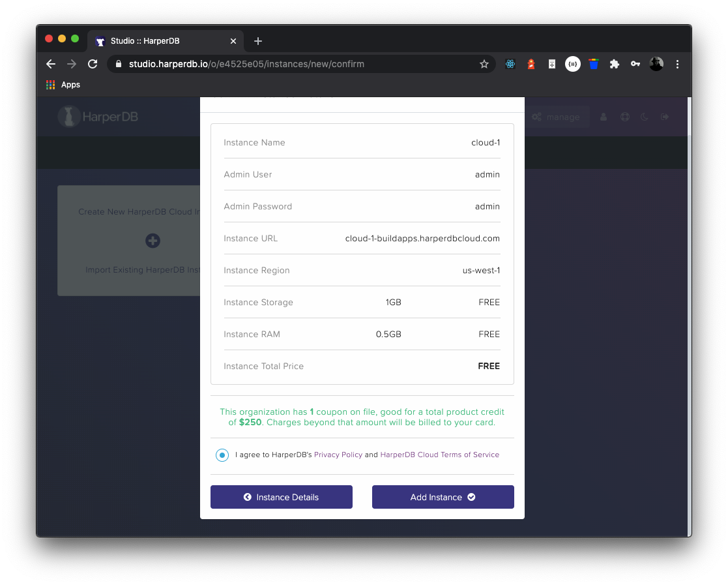This screenshot has height=585, width=728.
Task: Open the React DevTools extension icon
Action: pyautogui.click(x=510, y=64)
